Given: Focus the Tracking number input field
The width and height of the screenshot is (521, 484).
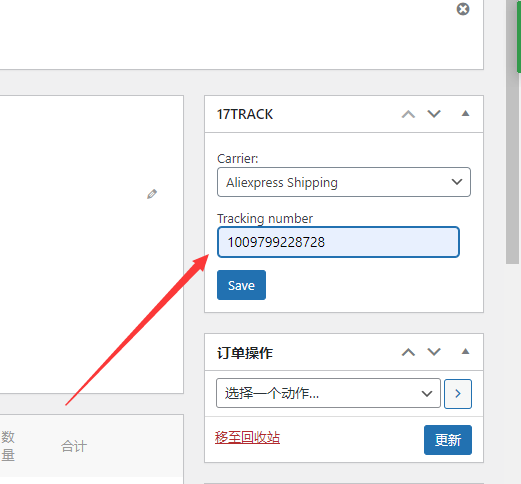Looking at the screenshot, I should (x=338, y=242).
